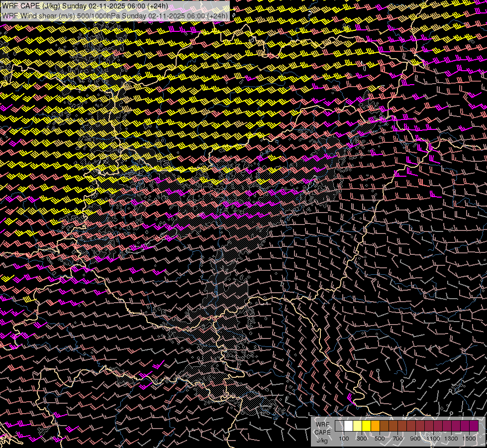Click brown swatch right of orange swatch
Image resolution: width=487 pixels, height=448 pixels.
(x=384, y=426)
